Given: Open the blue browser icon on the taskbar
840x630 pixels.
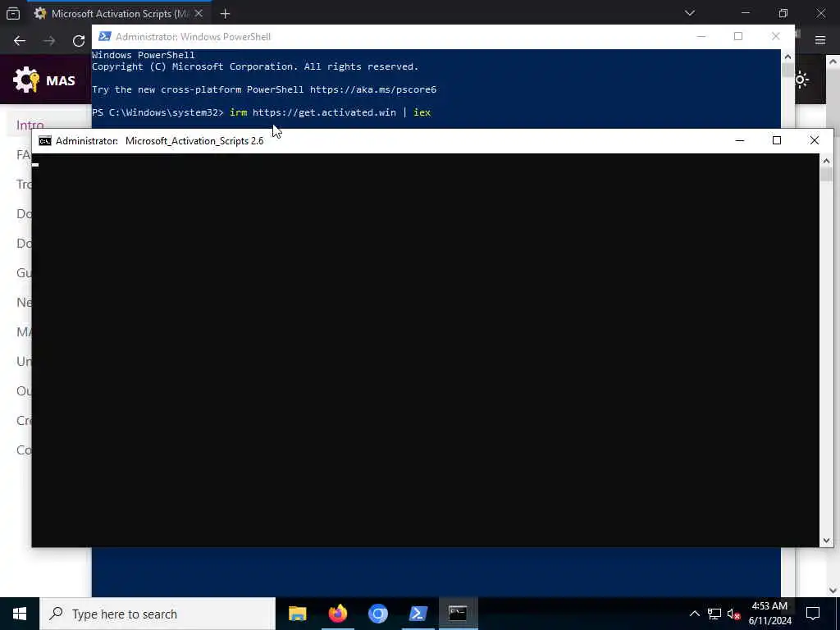Looking at the screenshot, I should [377, 614].
